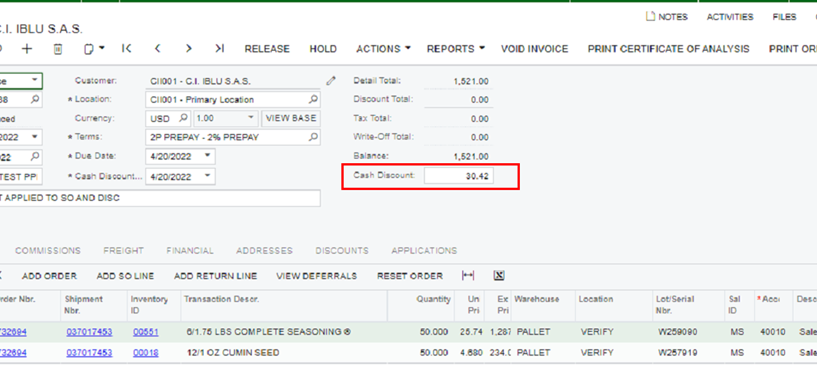Image resolution: width=817 pixels, height=391 pixels.
Task: Click the ADD ORDER button
Action: click(49, 276)
